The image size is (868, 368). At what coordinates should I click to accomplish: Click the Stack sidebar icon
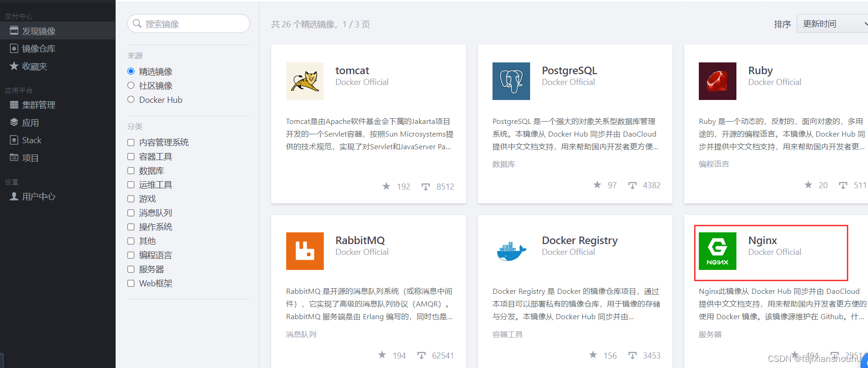tap(14, 140)
